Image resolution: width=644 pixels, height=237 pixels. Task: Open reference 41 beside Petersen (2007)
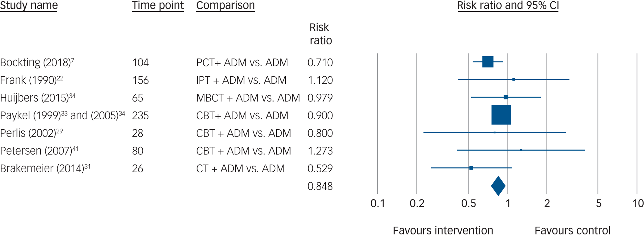click(75, 148)
